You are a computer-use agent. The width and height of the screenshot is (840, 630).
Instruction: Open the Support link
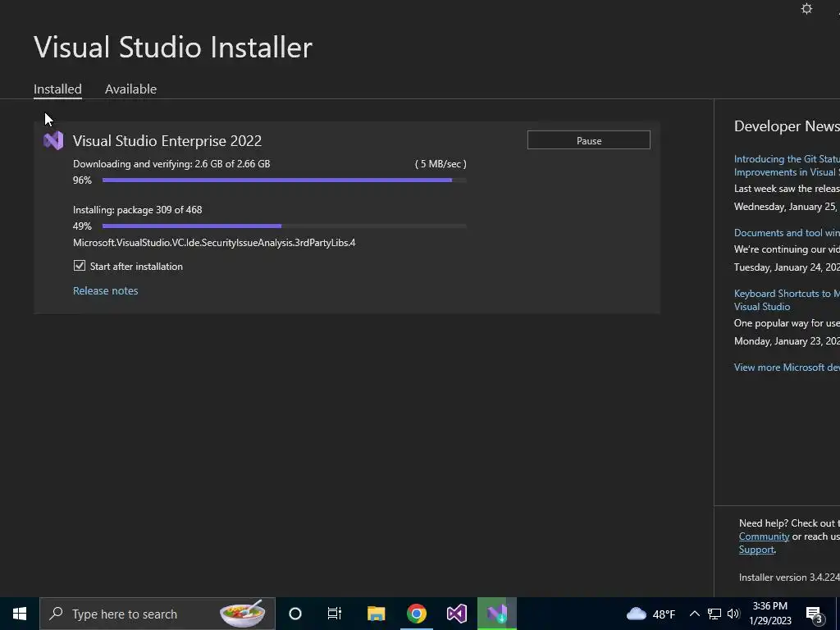coord(756,550)
